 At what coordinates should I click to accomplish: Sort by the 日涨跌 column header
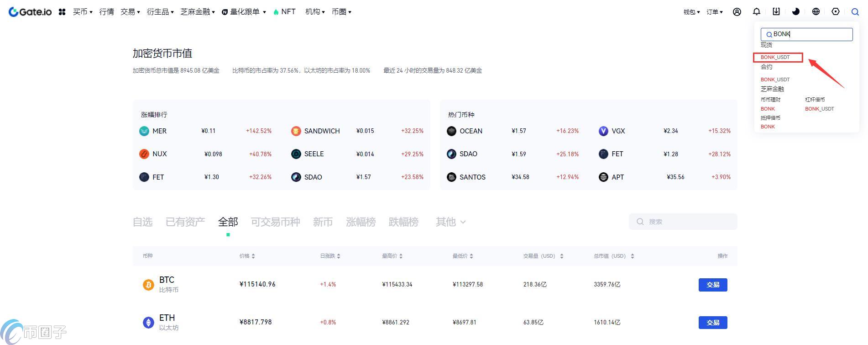330,256
